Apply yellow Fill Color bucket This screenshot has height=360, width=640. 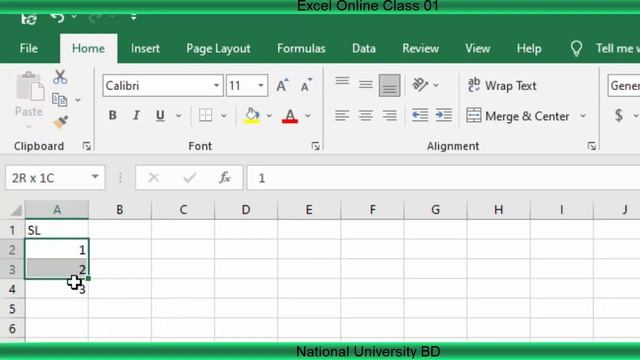coord(252,116)
